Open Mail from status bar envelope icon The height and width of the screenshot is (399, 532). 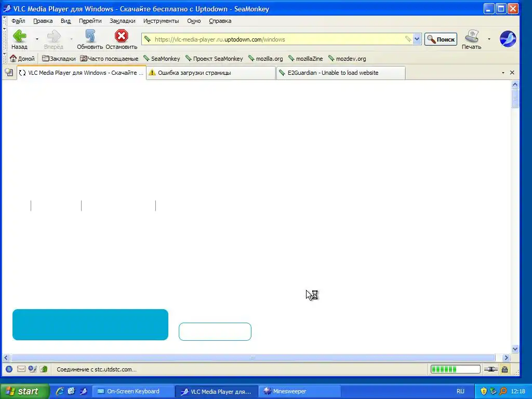coord(21,369)
